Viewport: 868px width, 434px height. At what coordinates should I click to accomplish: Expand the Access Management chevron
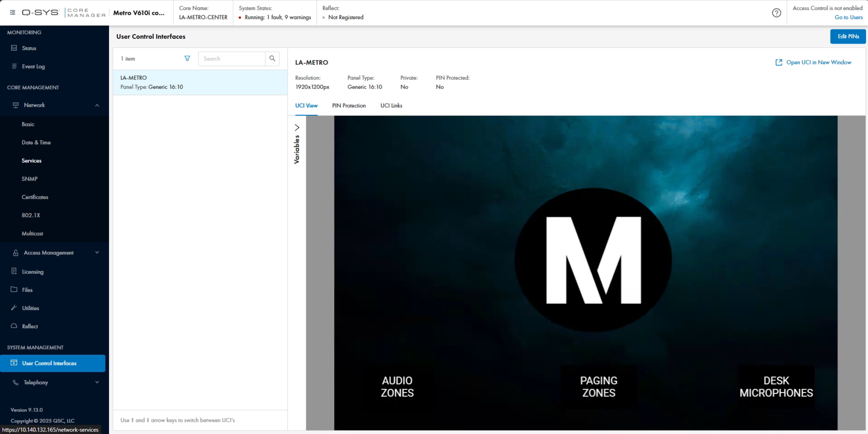[x=97, y=252]
